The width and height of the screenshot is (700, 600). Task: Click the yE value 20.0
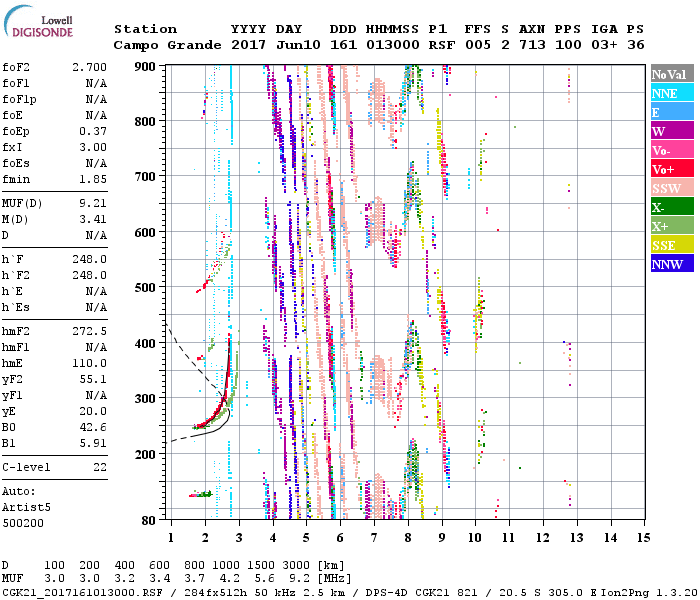point(93,412)
